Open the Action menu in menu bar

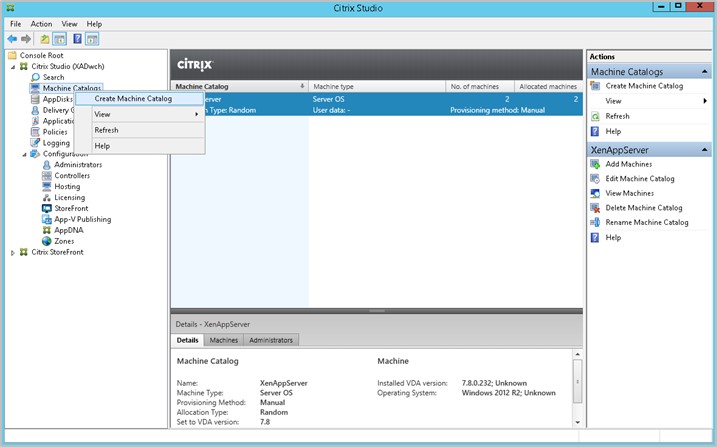pyautogui.click(x=41, y=23)
